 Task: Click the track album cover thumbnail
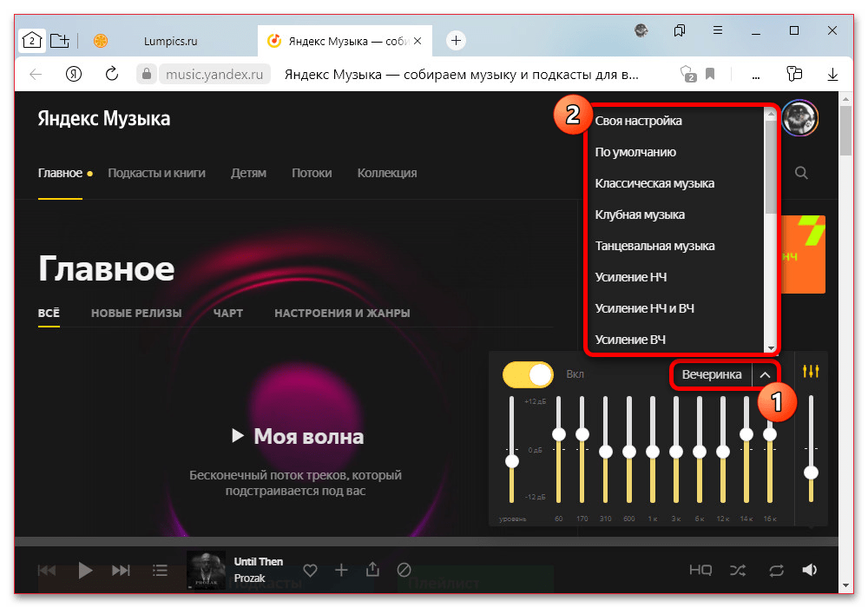click(206, 570)
